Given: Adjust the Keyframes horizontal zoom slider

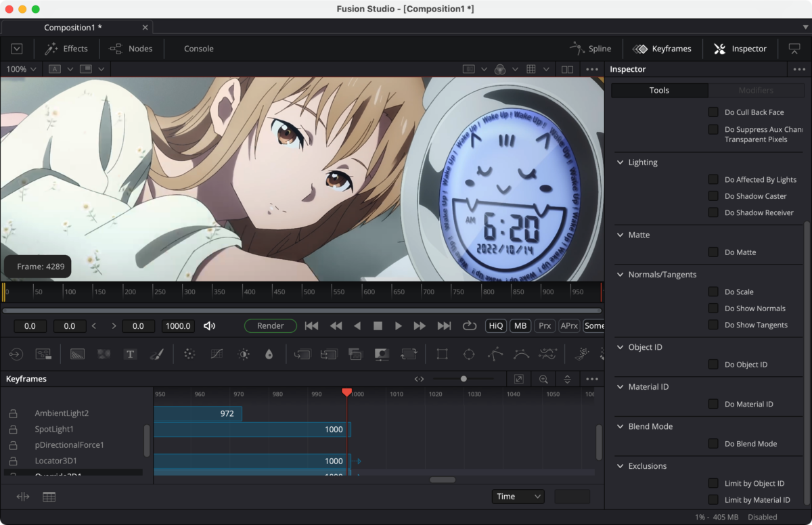Looking at the screenshot, I should [x=464, y=379].
